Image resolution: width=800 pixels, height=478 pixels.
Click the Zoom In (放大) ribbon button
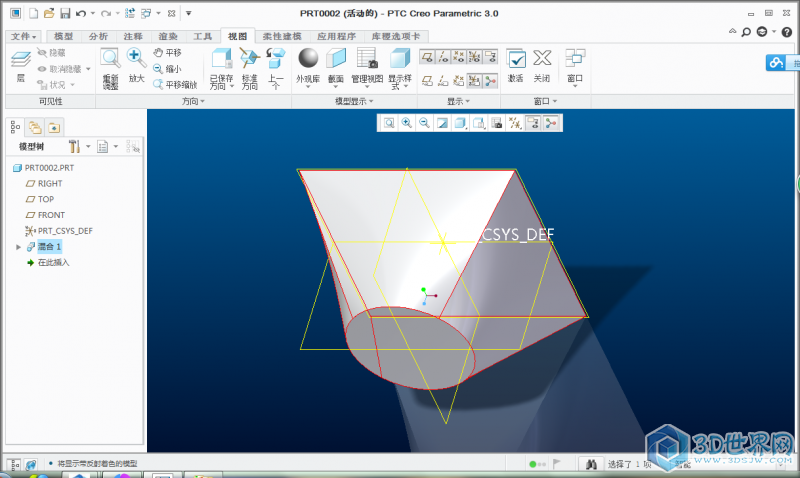click(136, 65)
